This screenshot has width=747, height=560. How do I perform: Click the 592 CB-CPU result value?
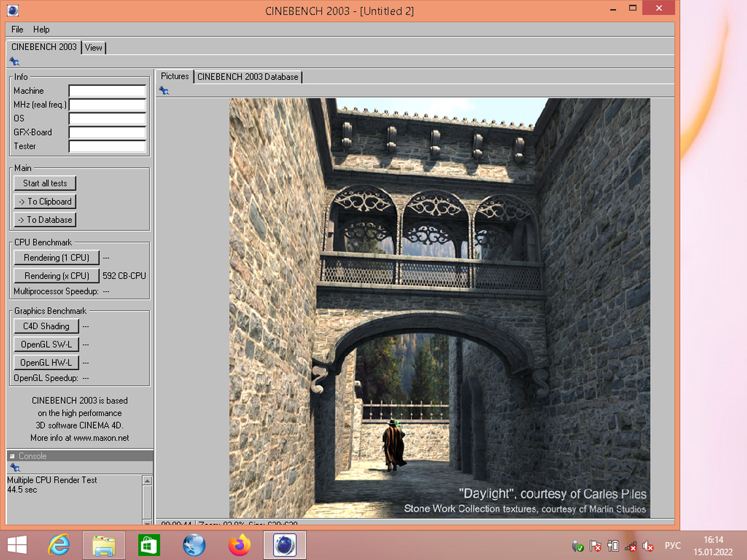[x=125, y=276]
